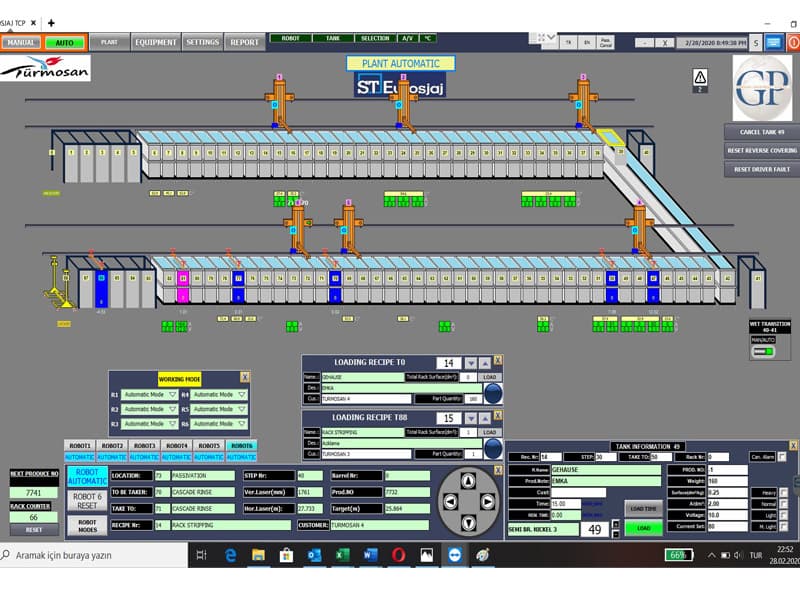
Task: Open the blue on-screen keyboard icon
Action: coord(774,42)
